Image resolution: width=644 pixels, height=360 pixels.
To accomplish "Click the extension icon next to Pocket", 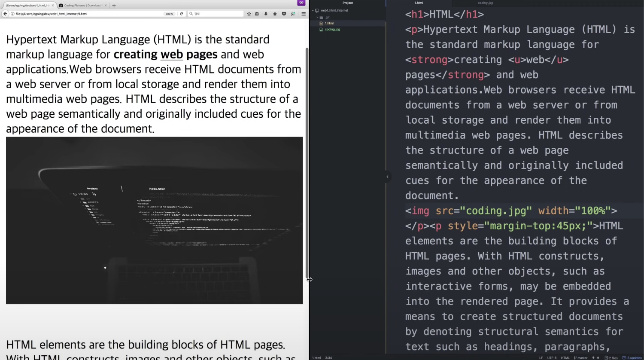I will pos(293,14).
